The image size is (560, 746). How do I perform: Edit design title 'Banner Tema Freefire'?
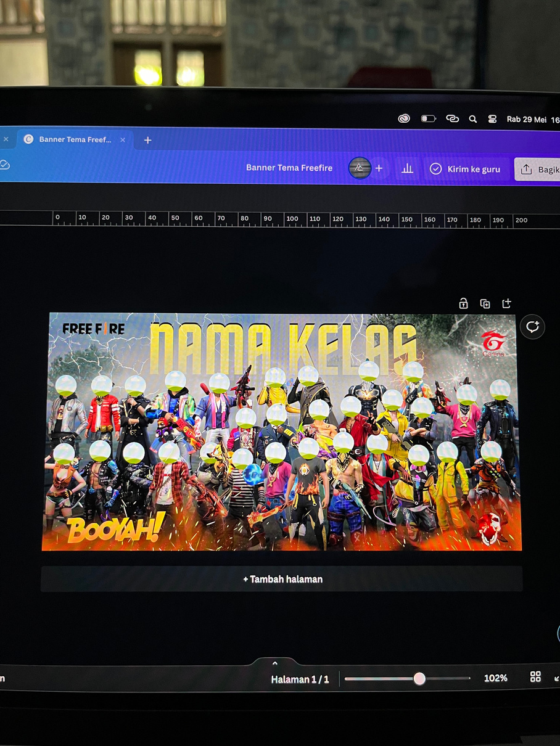[289, 168]
